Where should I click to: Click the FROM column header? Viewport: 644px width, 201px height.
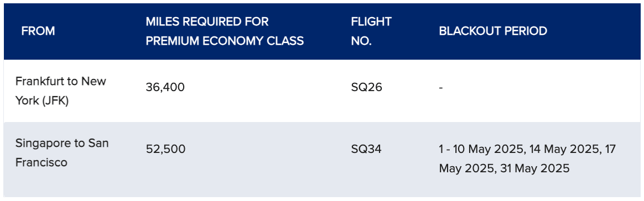click(x=38, y=31)
